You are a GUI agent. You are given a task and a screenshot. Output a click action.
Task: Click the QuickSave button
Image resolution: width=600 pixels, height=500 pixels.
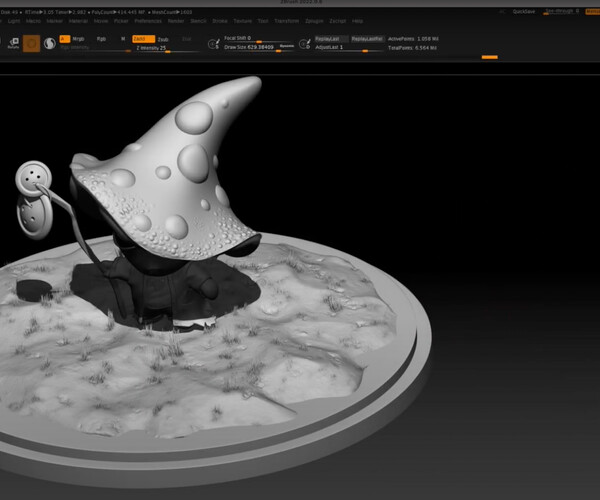[x=524, y=12]
